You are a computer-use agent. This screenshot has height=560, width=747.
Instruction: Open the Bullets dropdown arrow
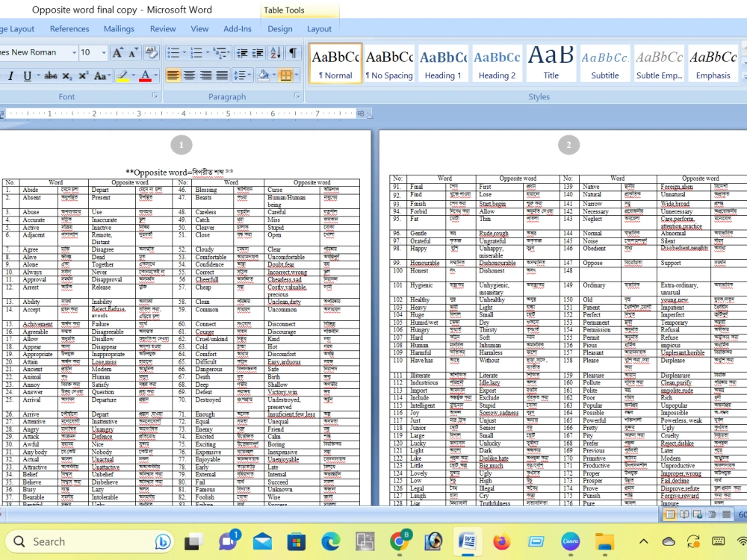[x=185, y=53]
